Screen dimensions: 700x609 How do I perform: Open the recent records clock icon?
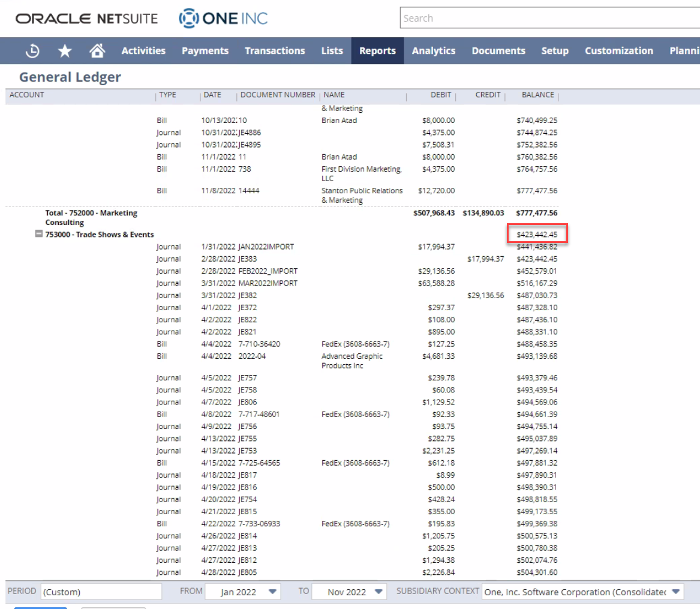click(32, 50)
